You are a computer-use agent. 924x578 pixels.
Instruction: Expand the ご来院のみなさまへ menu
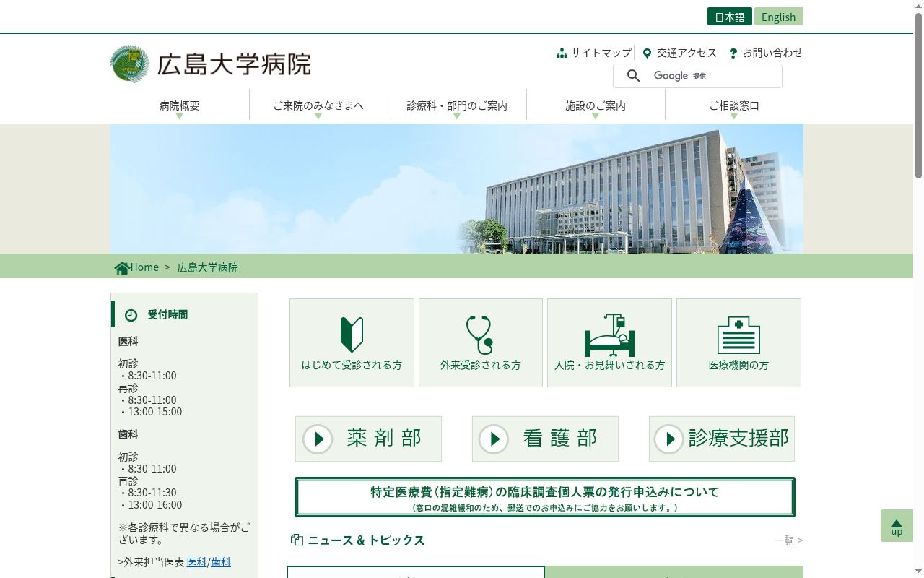318,105
